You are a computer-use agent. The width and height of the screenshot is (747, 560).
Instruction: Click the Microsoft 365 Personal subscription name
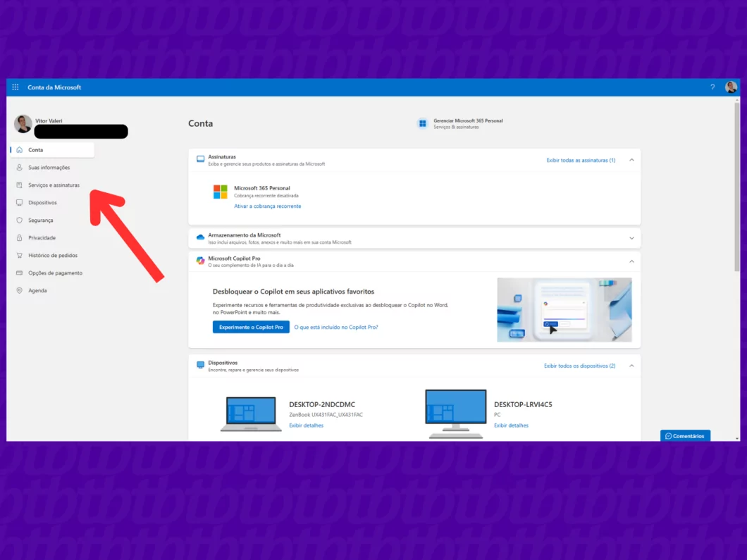(262, 188)
